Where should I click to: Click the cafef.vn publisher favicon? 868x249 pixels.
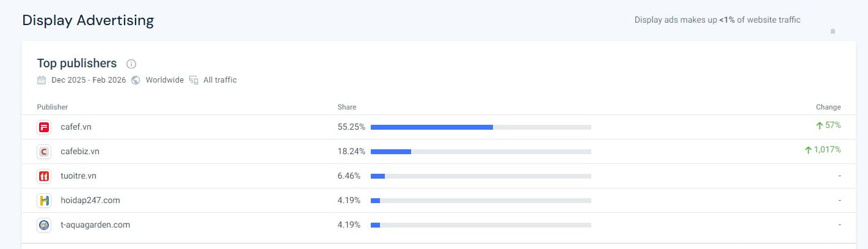(43, 127)
